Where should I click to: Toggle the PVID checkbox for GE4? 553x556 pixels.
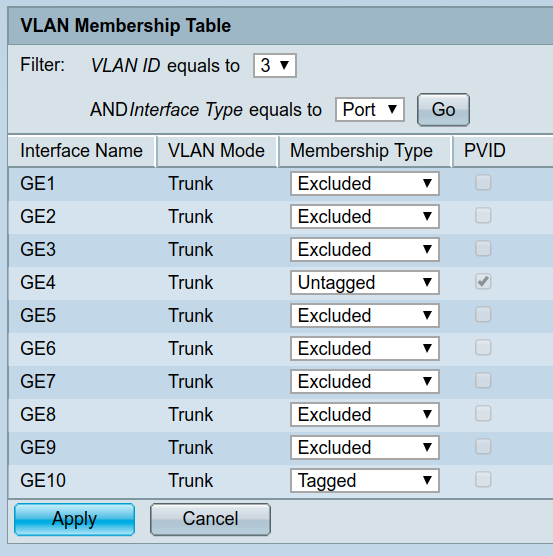tap(483, 282)
